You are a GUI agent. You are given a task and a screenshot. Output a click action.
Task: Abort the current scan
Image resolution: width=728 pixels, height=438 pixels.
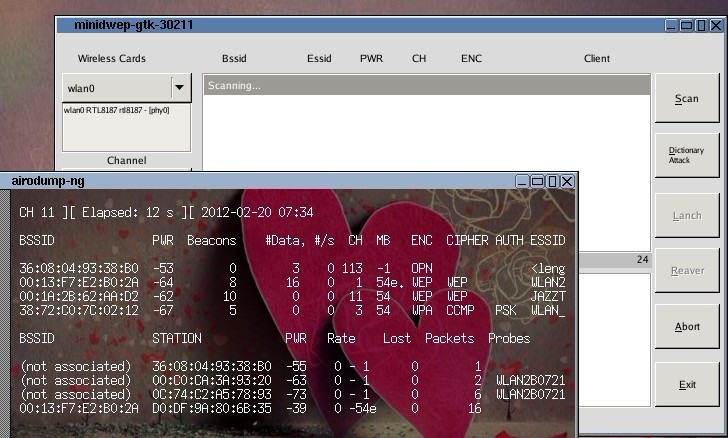point(686,327)
